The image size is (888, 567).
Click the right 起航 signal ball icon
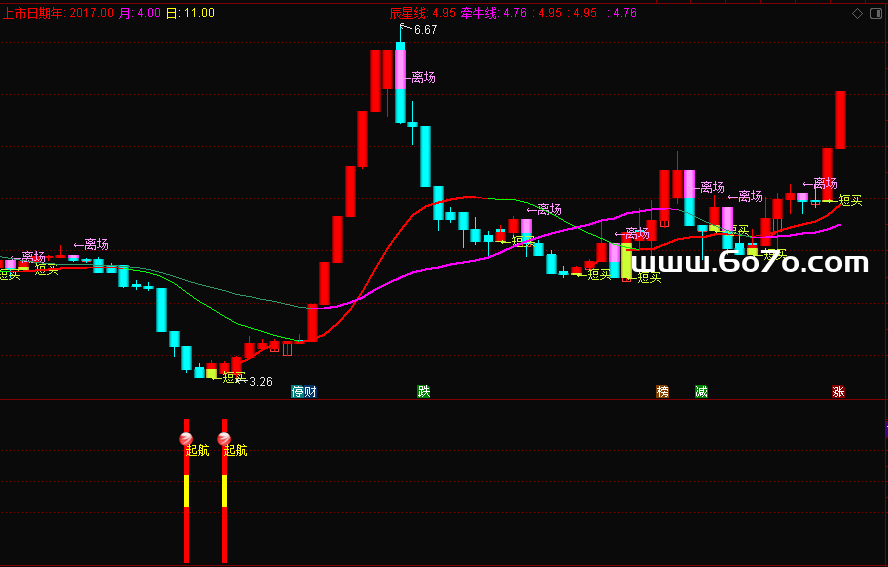coord(224,438)
